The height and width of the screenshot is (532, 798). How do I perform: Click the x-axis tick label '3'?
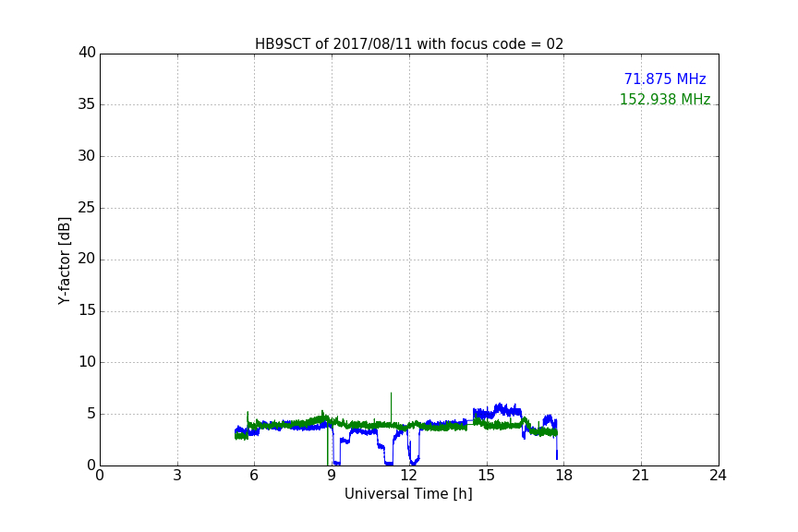(x=177, y=476)
